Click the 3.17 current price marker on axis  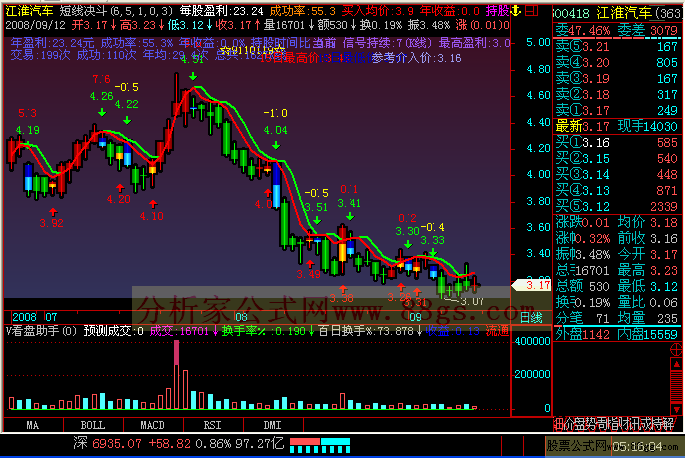click(x=532, y=285)
